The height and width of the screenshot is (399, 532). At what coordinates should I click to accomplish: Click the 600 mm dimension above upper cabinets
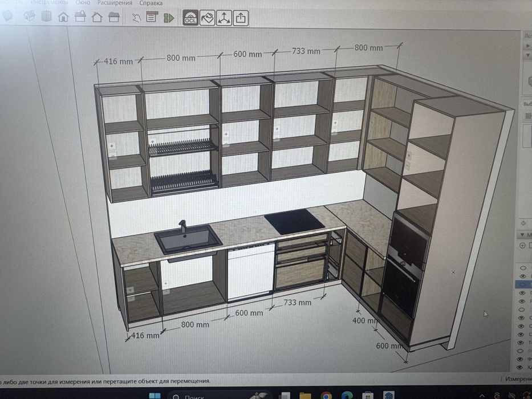point(247,54)
